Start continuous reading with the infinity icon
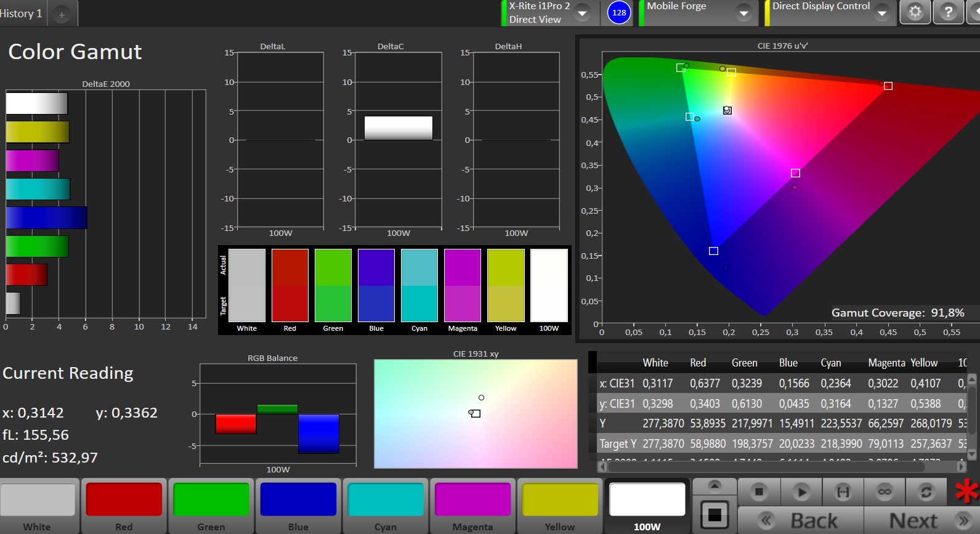980x534 pixels. click(885, 492)
